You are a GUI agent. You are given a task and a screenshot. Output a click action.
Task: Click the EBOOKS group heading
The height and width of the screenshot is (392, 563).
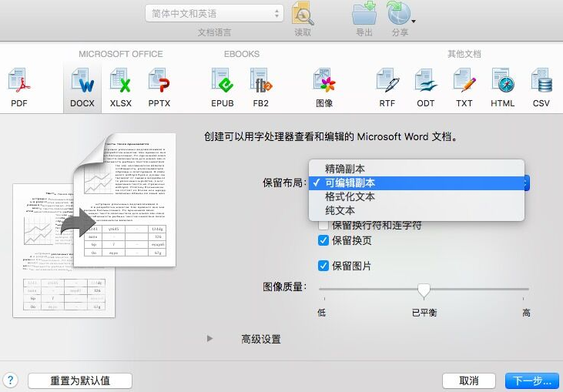tap(242, 54)
